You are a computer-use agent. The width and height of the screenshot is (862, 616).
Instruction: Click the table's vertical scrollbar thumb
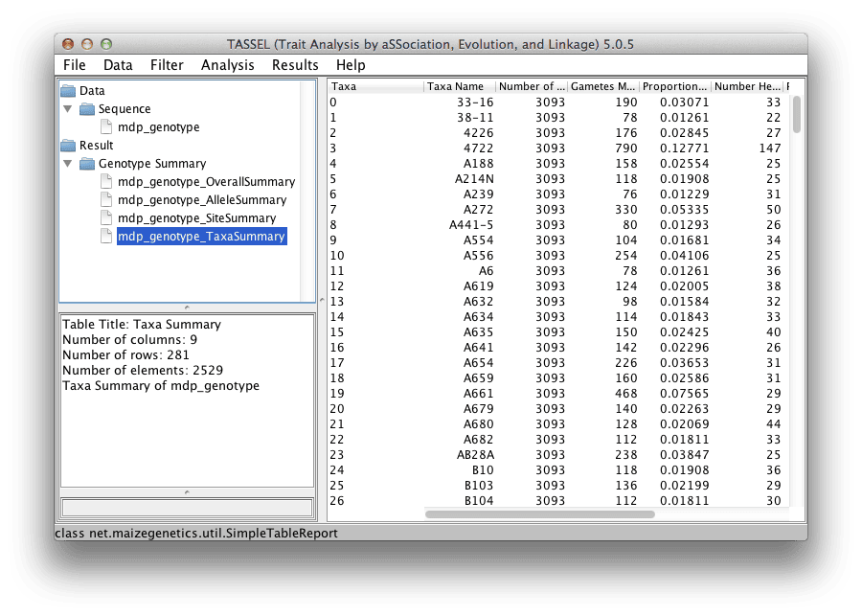(797, 114)
